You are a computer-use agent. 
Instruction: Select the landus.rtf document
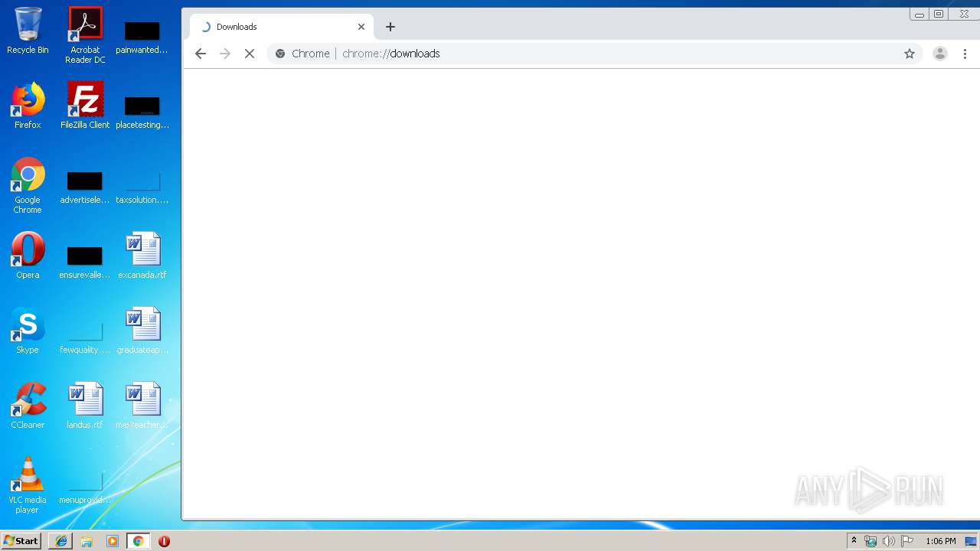[x=85, y=406]
